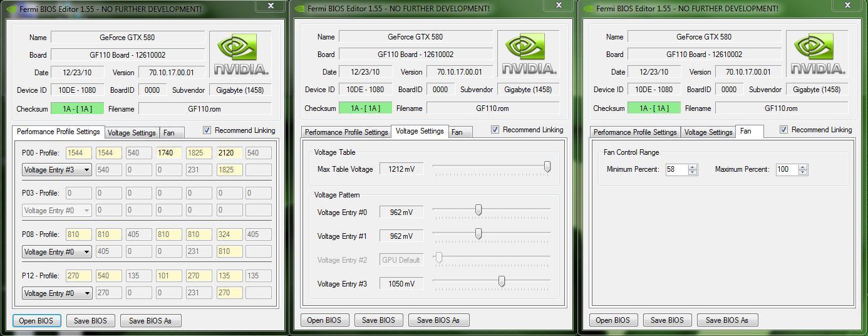
Task: Click Save BIOS As in middle window
Action: click(x=438, y=320)
